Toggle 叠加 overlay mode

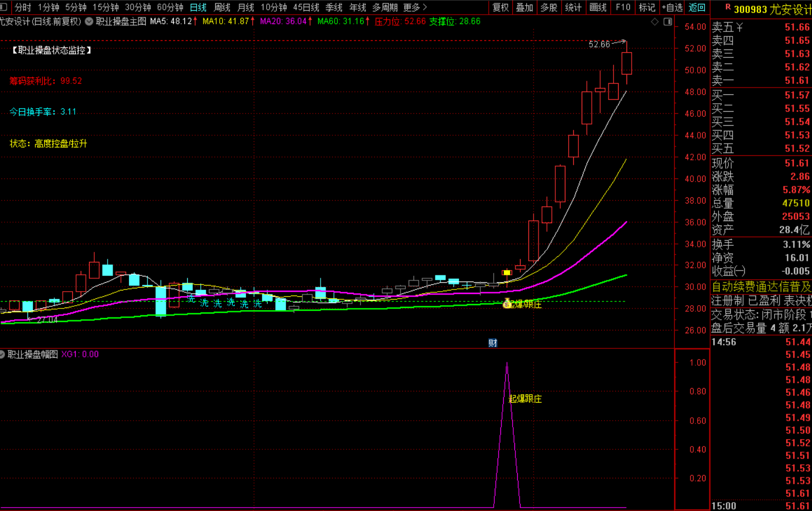pyautogui.click(x=525, y=7)
